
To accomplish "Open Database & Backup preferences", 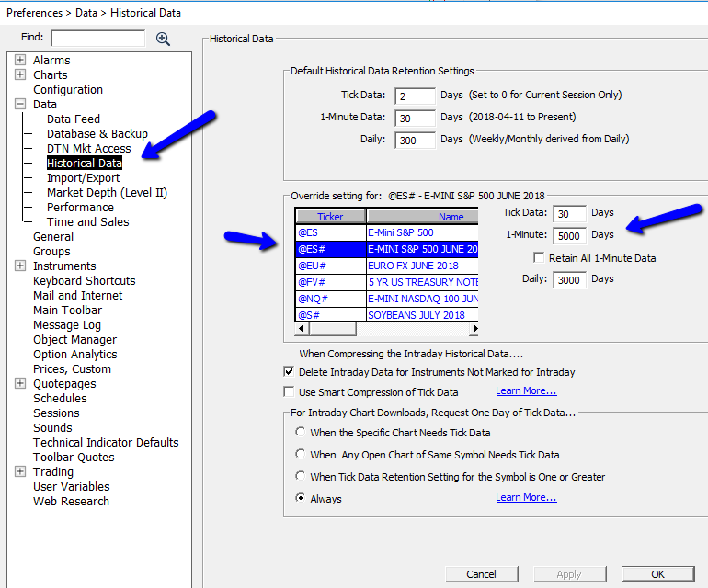I will click(x=97, y=134).
